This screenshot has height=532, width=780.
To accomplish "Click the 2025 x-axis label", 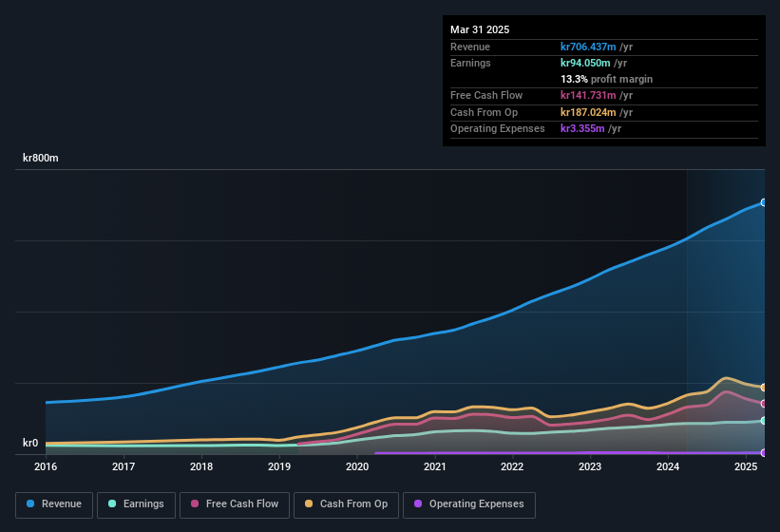I will (746, 466).
